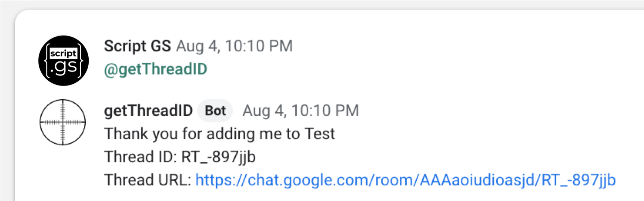Click the gray strip above the message card
Screen dimensions: 644x201
pyautogui.click(x=322, y=4)
